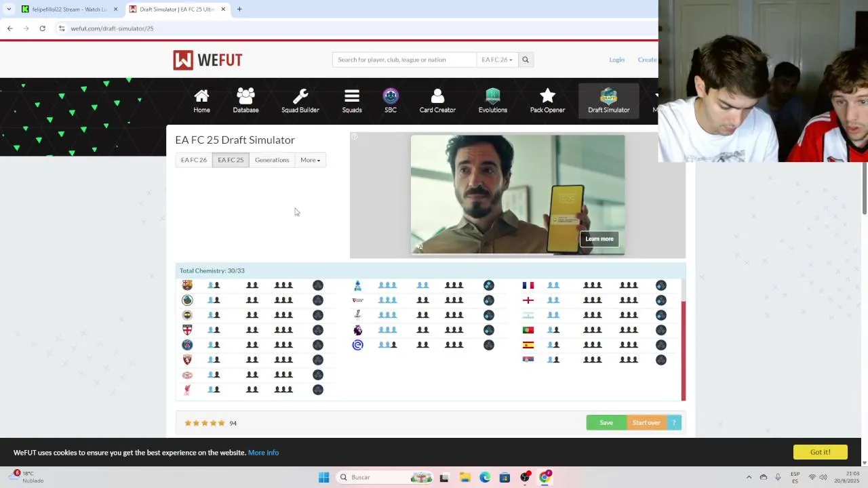Open the Evolutions nav icon
868x488 pixels.
tap(492, 100)
